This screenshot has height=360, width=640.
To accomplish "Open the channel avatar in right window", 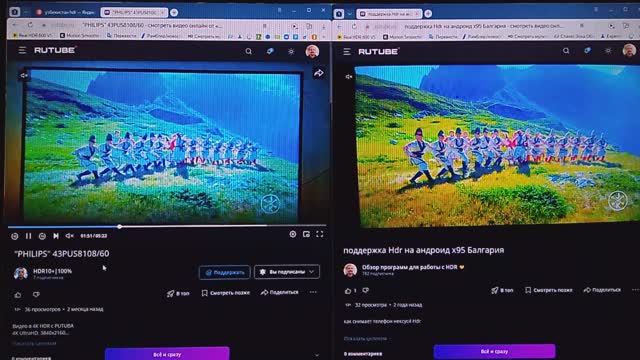I will [350, 270].
